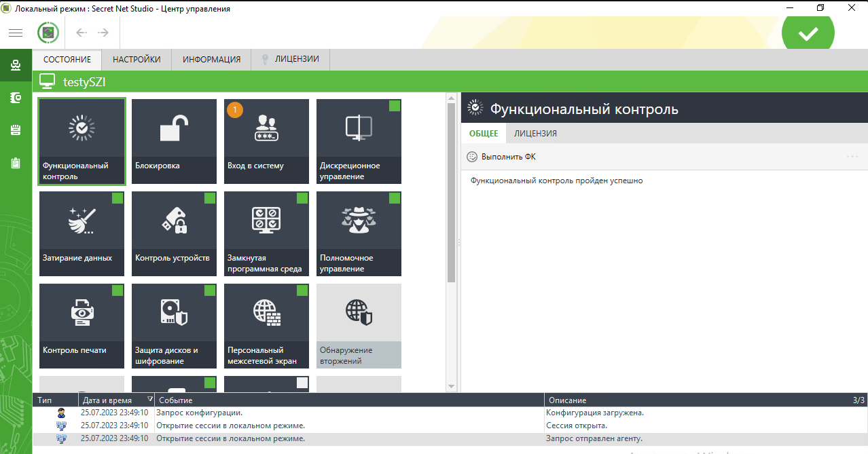Image resolution: width=868 pixels, height=454 pixels.
Task: Go forward with the right arrow
Action: [x=103, y=33]
